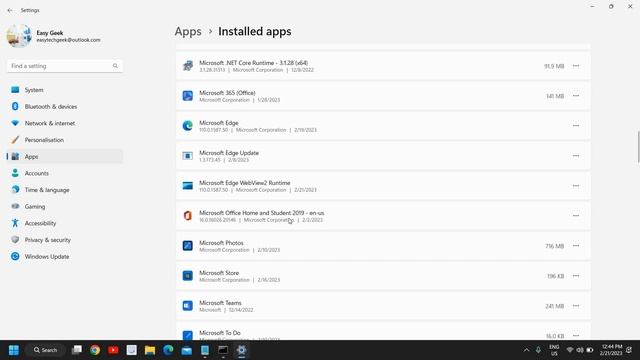Open File Explorer from the taskbar
The image size is (640, 360).
[150, 350]
